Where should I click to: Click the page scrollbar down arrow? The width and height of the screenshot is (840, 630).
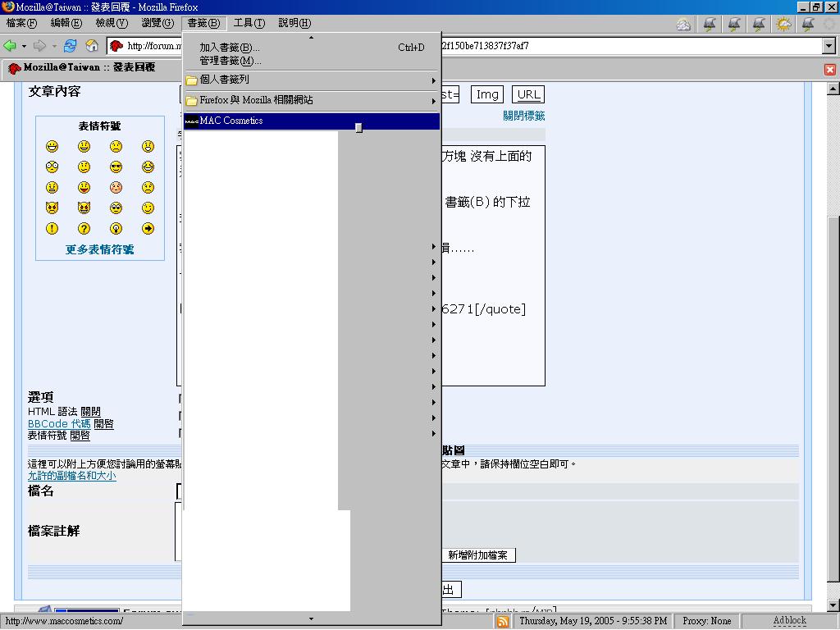click(x=833, y=606)
